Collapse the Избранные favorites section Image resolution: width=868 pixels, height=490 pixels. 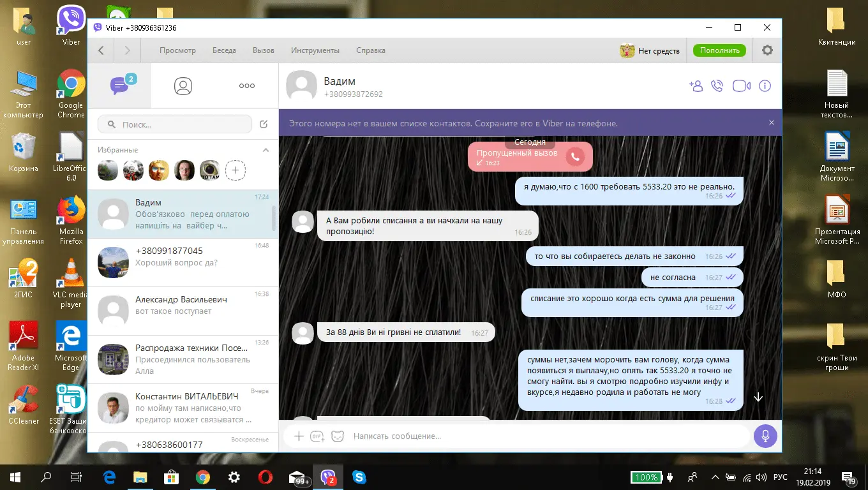266,150
